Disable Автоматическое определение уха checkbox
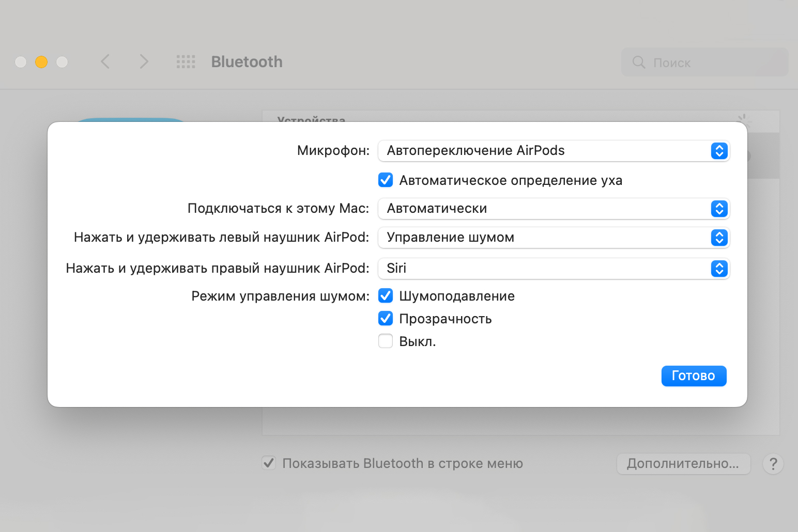Viewport: 798px width, 532px height. click(x=386, y=180)
